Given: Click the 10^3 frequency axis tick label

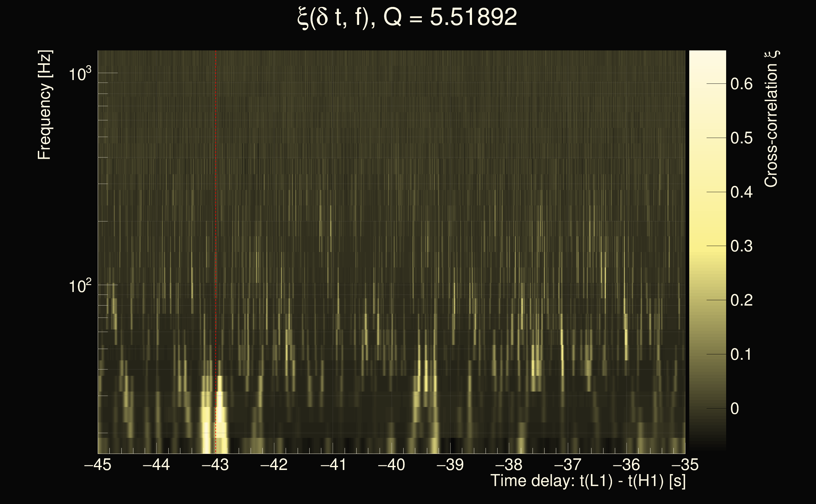Looking at the screenshot, I should [x=79, y=74].
